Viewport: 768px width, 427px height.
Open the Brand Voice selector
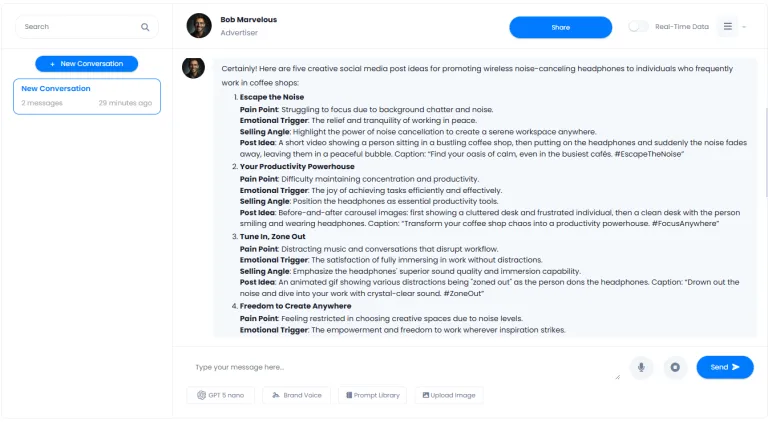297,395
